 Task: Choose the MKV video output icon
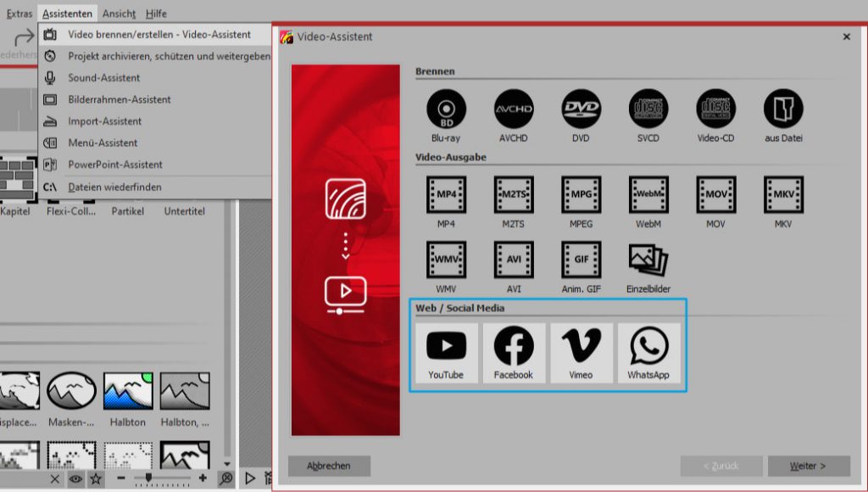783,195
